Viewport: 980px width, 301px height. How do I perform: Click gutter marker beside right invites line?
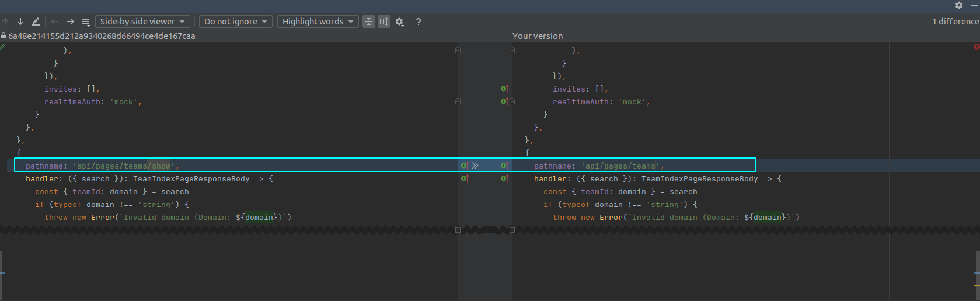click(504, 89)
